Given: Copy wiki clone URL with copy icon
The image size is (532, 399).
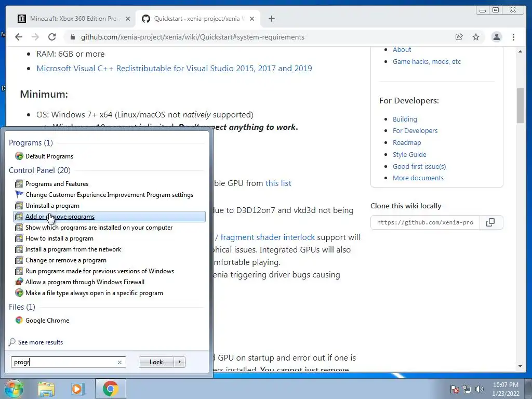Looking at the screenshot, I should [x=490, y=222].
